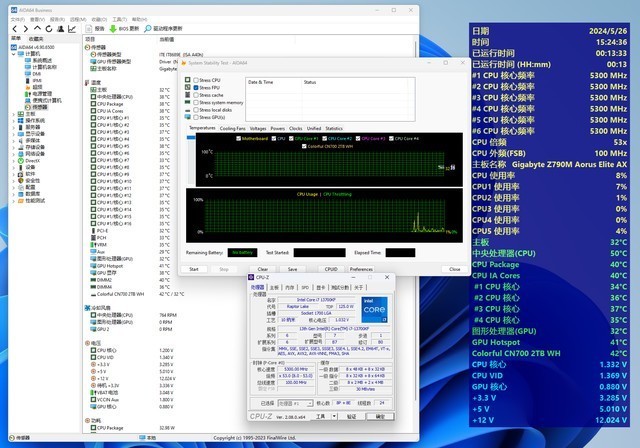The image size is (640, 448).
Task: Click the BIOS update green arrow icon
Action: [x=112, y=28]
